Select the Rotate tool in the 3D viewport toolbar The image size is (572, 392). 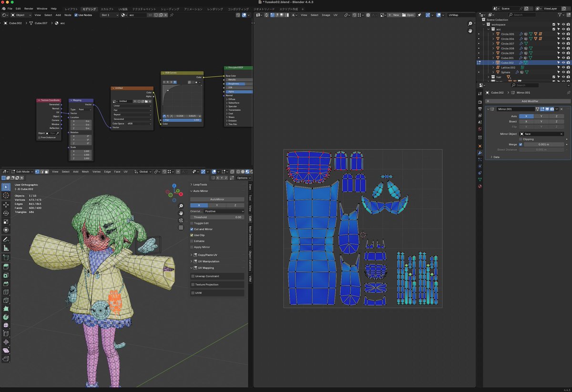(x=6, y=213)
